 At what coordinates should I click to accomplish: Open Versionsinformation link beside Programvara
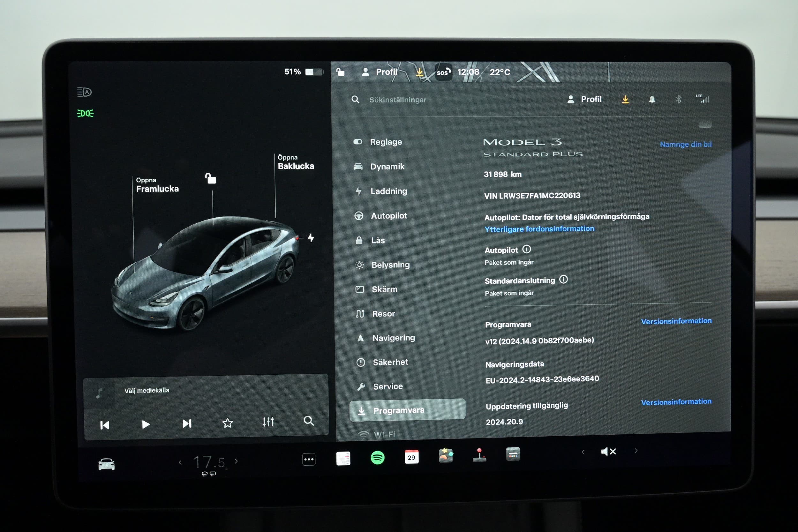click(676, 321)
